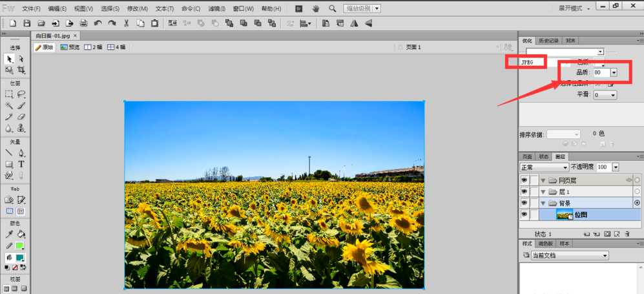Select the Line tool
The width and height of the screenshot is (644, 294).
(x=9, y=153)
